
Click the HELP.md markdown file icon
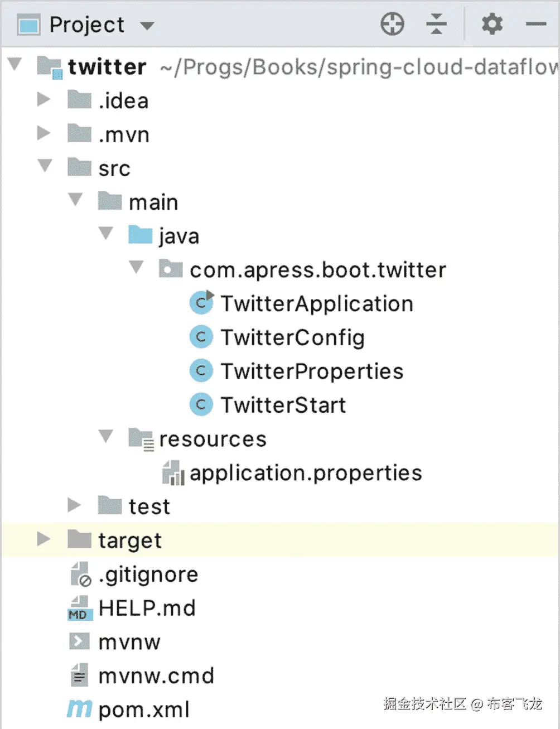click(x=79, y=608)
